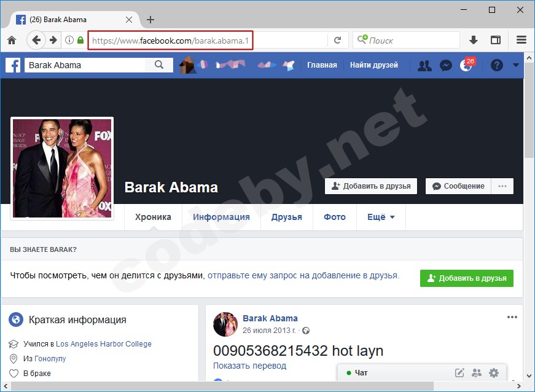
Task: Open chat settings gear icon
Action: (494, 373)
